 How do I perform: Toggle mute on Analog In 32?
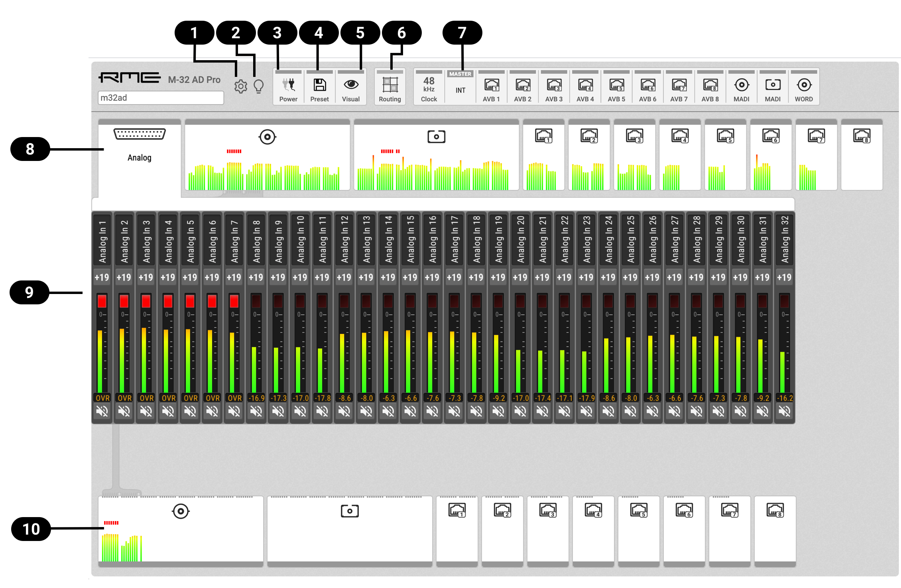click(784, 411)
